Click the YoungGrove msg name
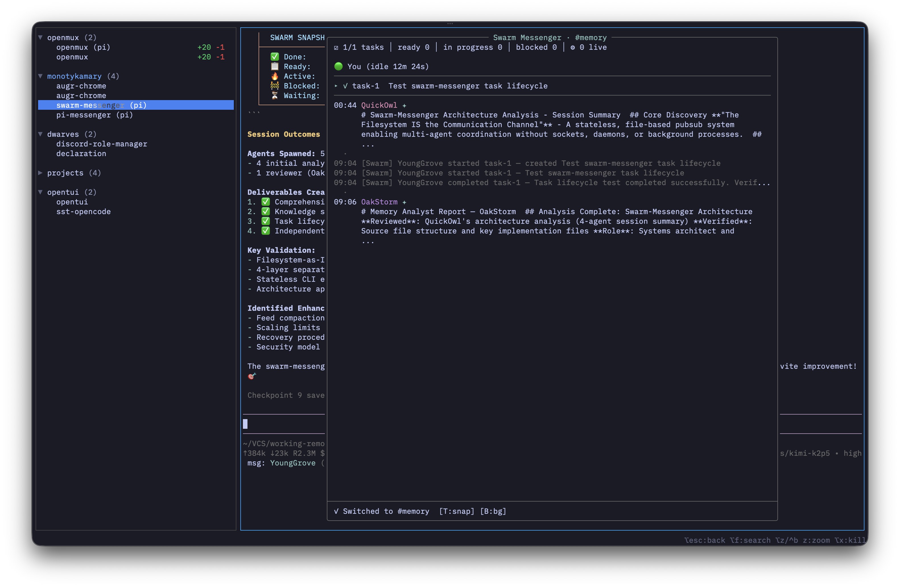Viewport: 900px width, 588px height. point(292,463)
